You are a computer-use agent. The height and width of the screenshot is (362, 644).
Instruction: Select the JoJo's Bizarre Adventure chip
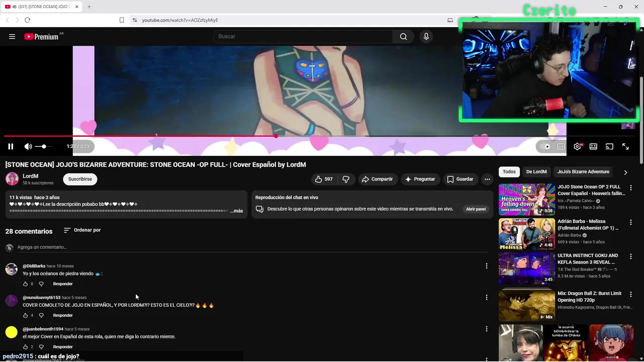click(583, 172)
